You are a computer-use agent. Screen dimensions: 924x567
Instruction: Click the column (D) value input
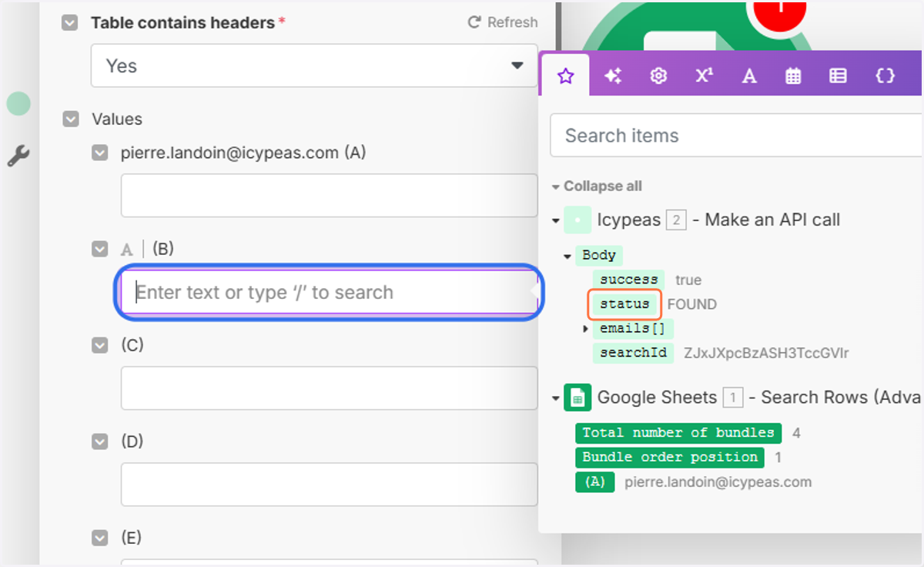coord(329,485)
